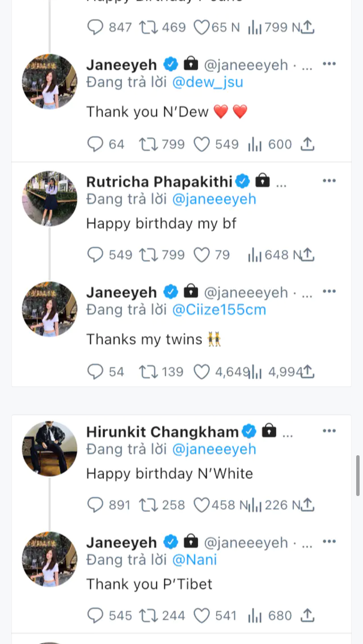The image size is (363, 644).
Task: Like the "Thanks my twins" tweet
Action: point(202,372)
